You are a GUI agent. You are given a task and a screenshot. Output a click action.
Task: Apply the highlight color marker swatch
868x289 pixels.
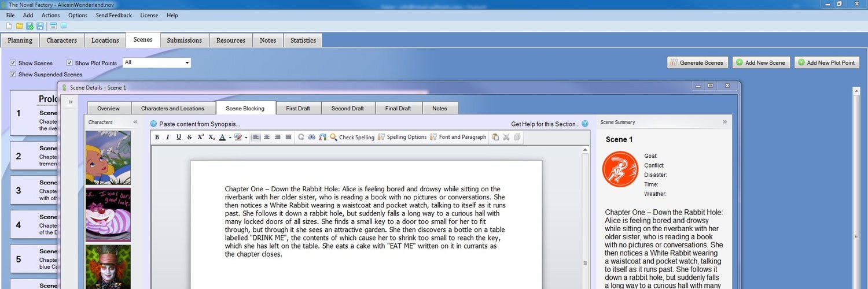238,137
